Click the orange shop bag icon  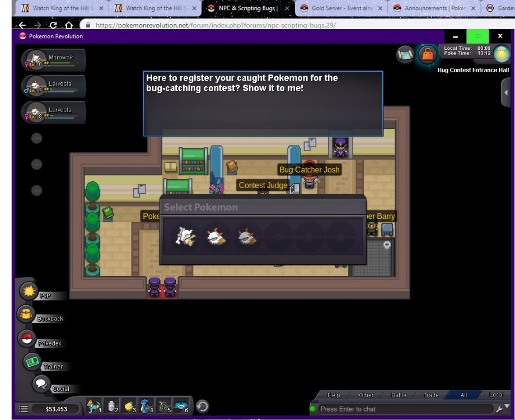coord(427,54)
